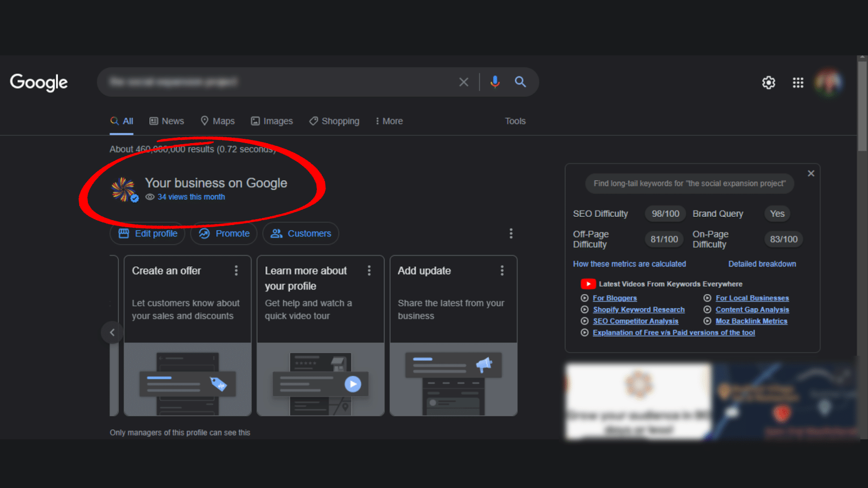Open business profile three-dot menu
Viewport: 868px width, 488px height.
(510, 233)
